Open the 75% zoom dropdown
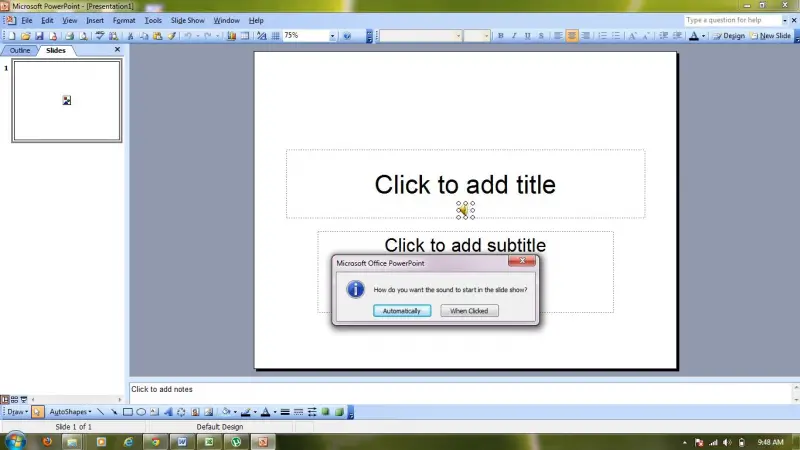Image resolution: width=800 pixels, height=450 pixels. (x=332, y=36)
